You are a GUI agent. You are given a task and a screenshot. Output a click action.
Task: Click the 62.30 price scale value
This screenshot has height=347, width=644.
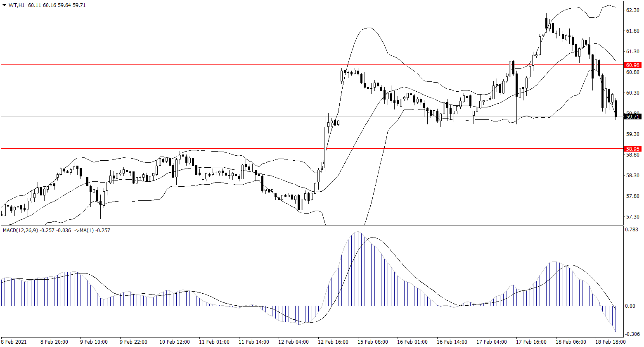point(632,11)
